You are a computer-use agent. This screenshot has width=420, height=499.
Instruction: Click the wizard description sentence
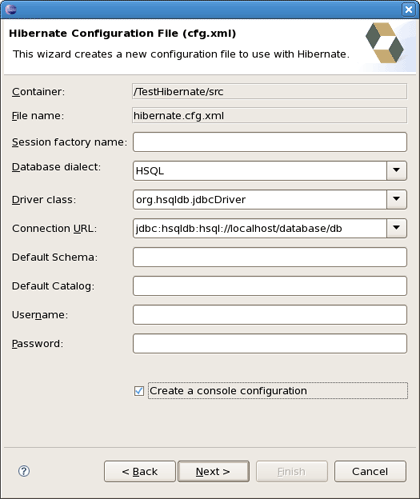coord(181,54)
